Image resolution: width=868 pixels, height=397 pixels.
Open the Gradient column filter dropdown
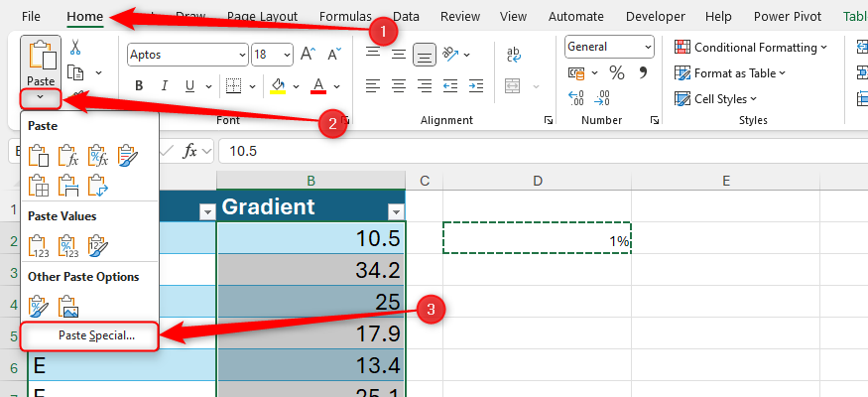click(x=395, y=210)
